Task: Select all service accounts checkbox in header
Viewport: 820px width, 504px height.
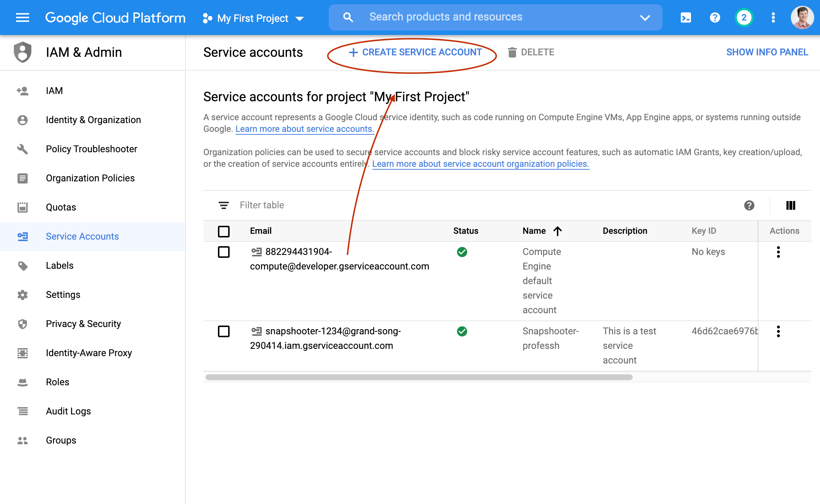Action: (223, 231)
